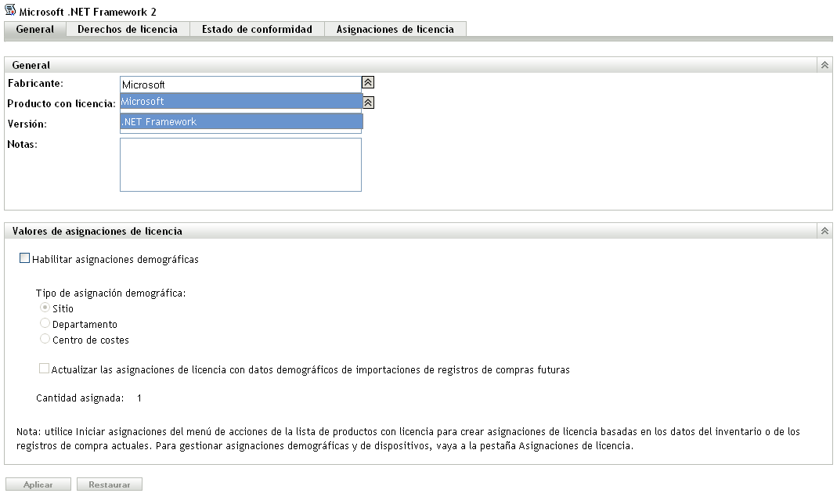The image size is (837, 504).
Task: Select the Centro de costes radio button
Action: 45,339
